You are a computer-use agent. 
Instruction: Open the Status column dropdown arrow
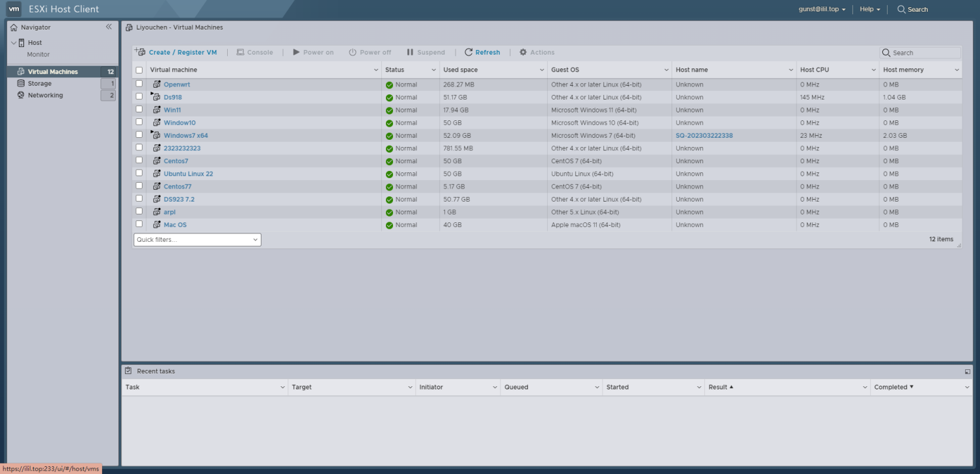[x=434, y=70]
